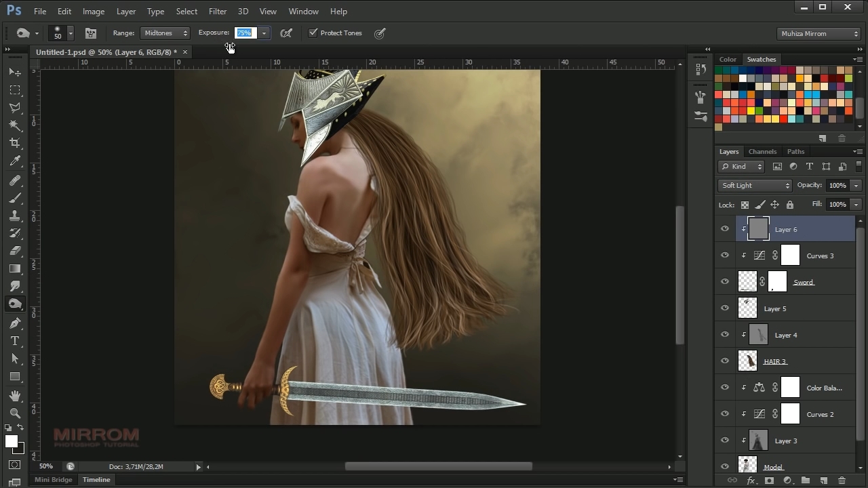Enable airbrush mode icon in options bar
The image size is (868, 488).
[286, 33]
